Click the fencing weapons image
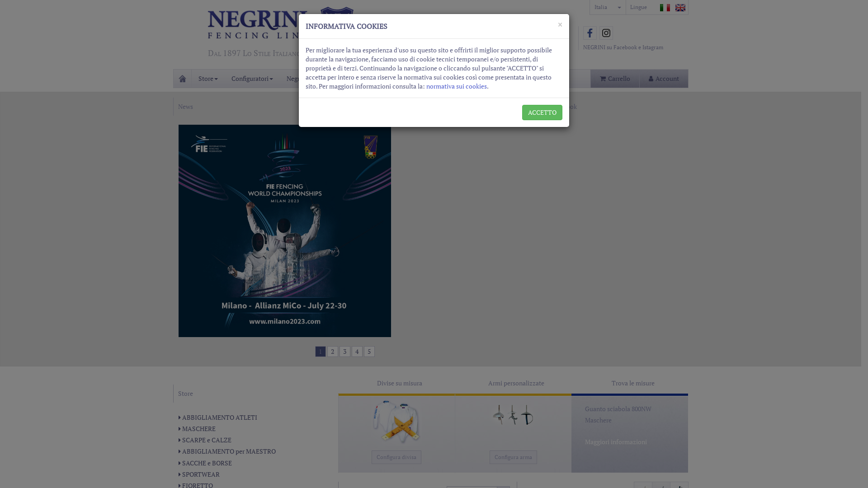Viewport: 868px width, 488px height. tap(513, 415)
